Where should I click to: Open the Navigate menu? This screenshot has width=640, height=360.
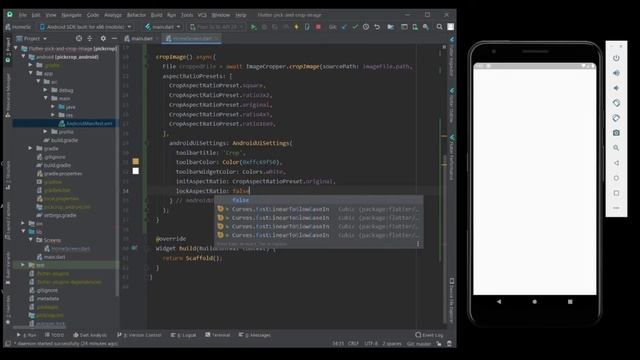click(71, 15)
